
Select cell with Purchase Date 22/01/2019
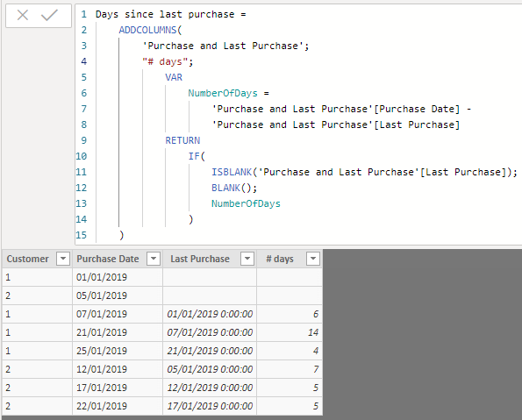[x=118, y=406]
